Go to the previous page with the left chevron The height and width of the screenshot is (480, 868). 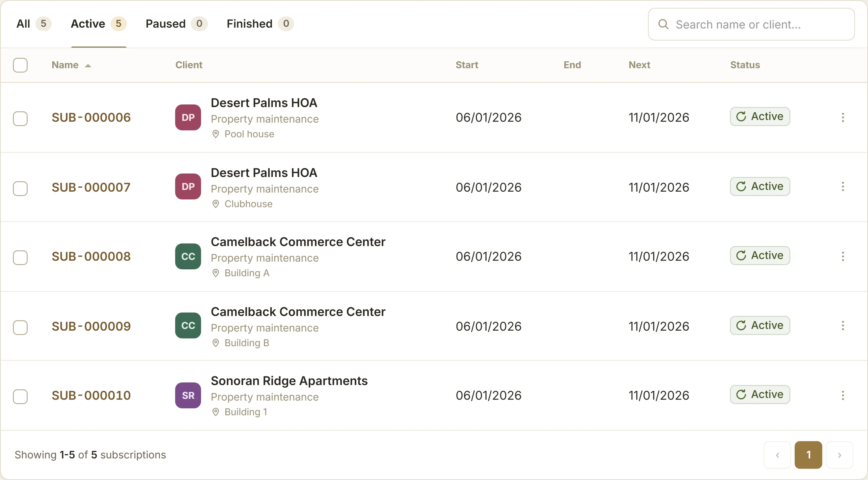coord(777,455)
